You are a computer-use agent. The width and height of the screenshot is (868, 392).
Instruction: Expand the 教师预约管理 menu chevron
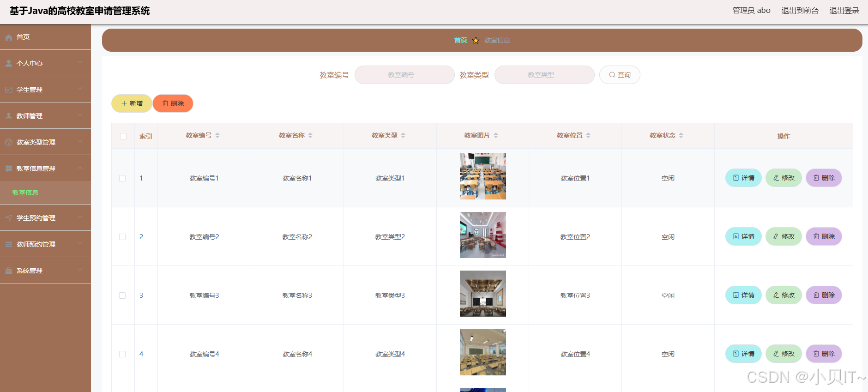(80, 243)
